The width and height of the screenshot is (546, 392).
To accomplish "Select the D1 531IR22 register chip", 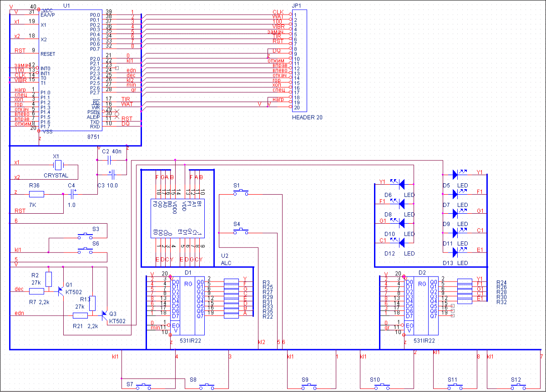I will click(187, 303).
